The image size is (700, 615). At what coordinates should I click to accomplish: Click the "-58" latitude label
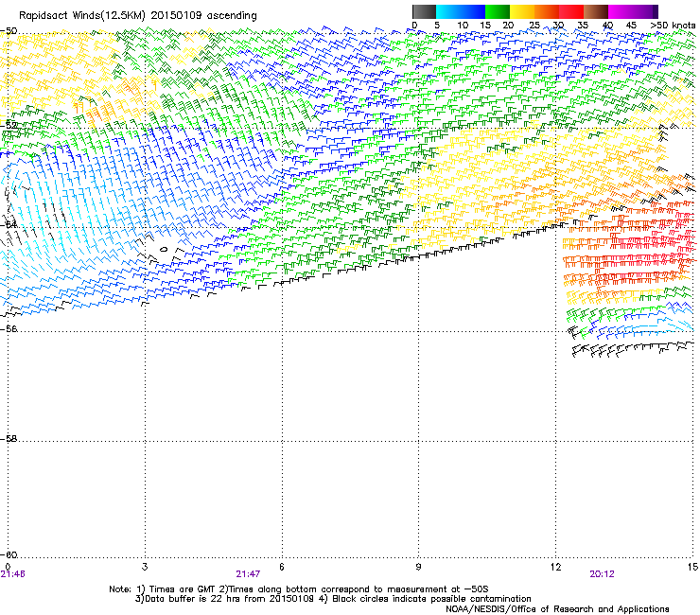tap(9, 439)
